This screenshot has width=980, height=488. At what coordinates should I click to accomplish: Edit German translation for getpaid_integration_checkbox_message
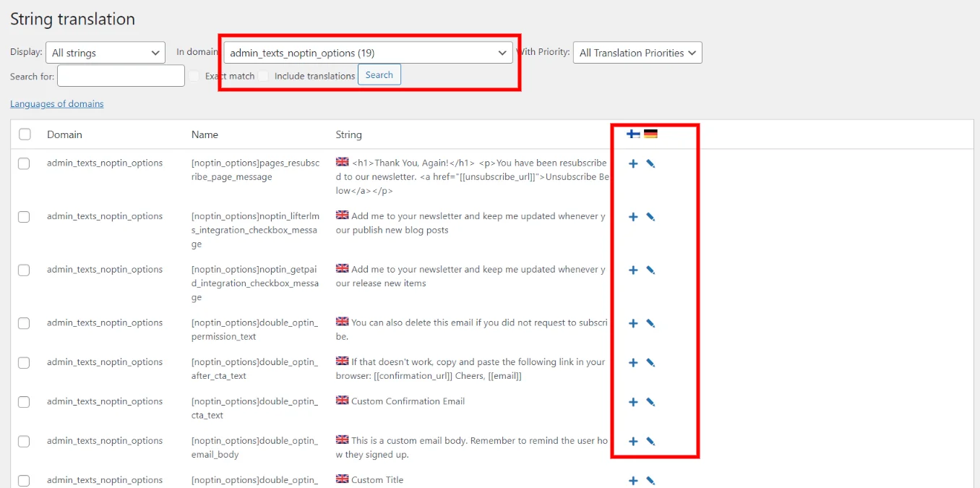click(650, 270)
